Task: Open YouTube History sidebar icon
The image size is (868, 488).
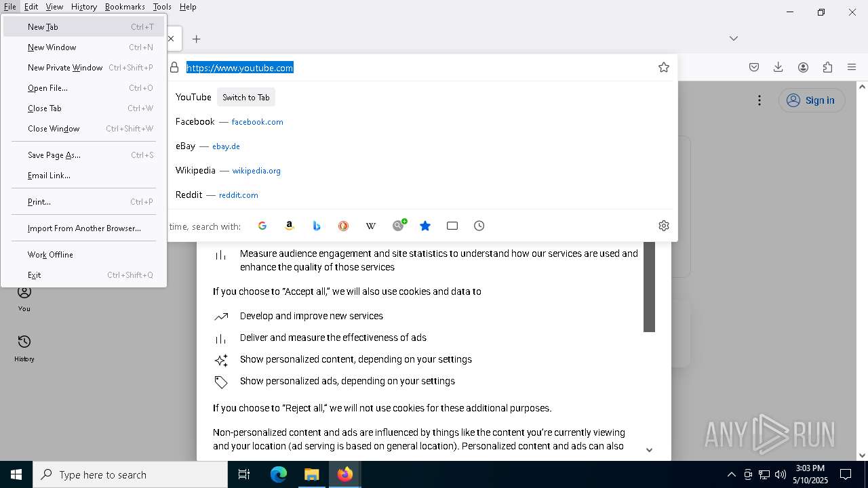Action: point(24,348)
